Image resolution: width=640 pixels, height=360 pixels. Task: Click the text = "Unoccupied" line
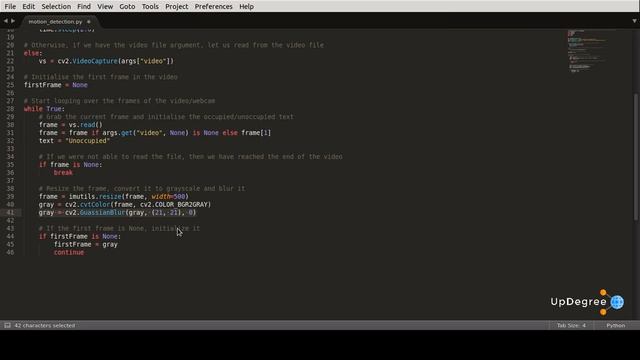(74, 141)
